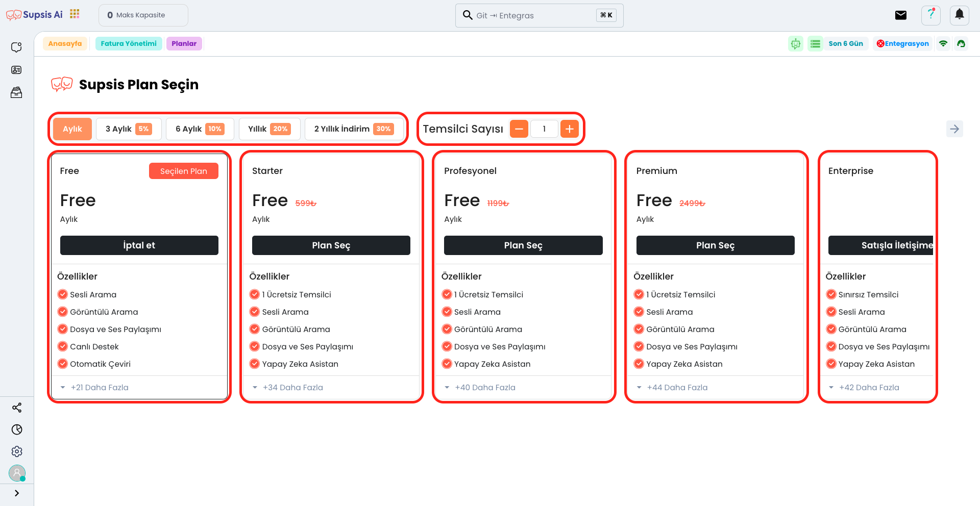Click Premium's Yapay Zeka Asistan check icon

[x=639, y=364]
